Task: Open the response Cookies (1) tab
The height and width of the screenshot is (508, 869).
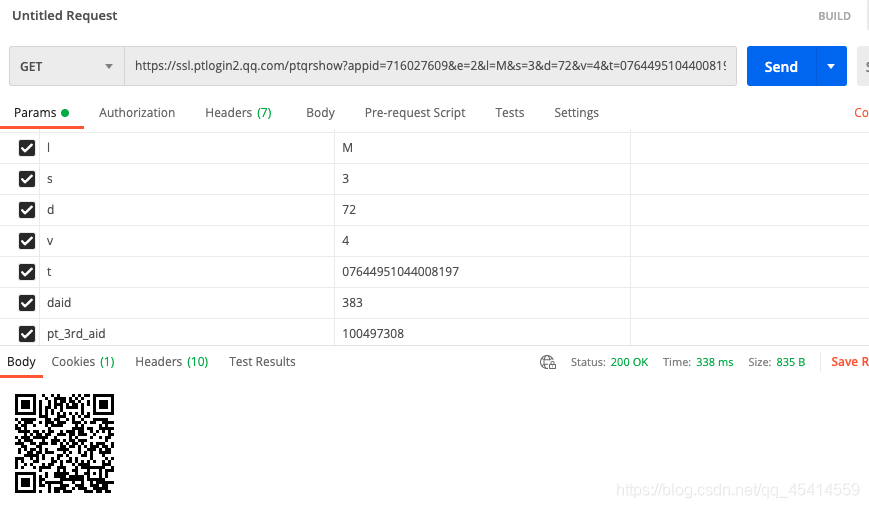Action: click(83, 362)
